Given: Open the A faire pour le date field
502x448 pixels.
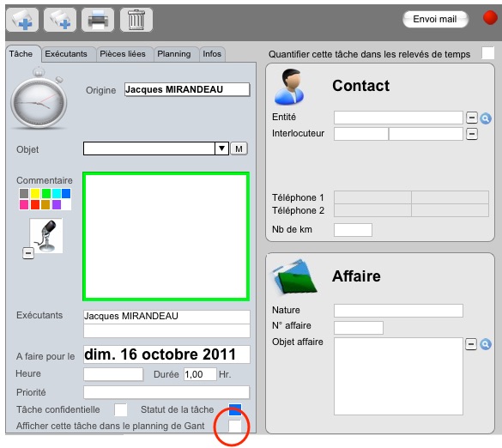Looking at the screenshot, I should coord(166,354).
